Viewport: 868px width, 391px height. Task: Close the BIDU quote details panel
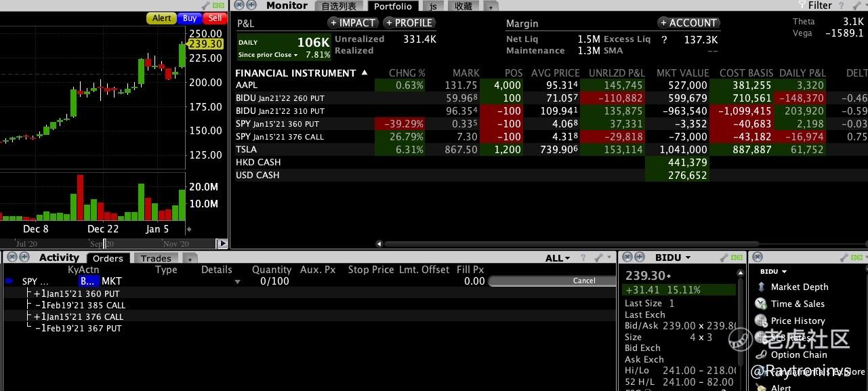[628, 258]
